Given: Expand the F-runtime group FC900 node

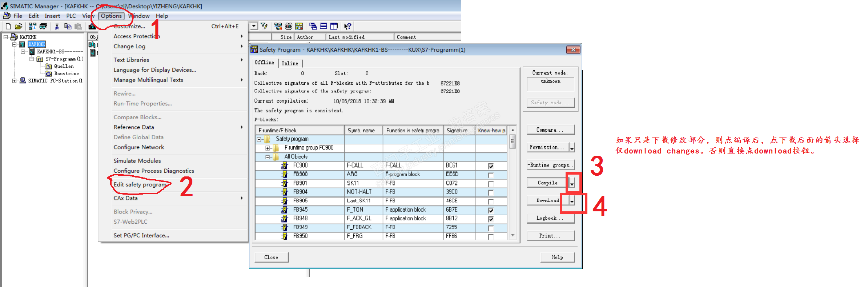Looking at the screenshot, I should (268, 148).
